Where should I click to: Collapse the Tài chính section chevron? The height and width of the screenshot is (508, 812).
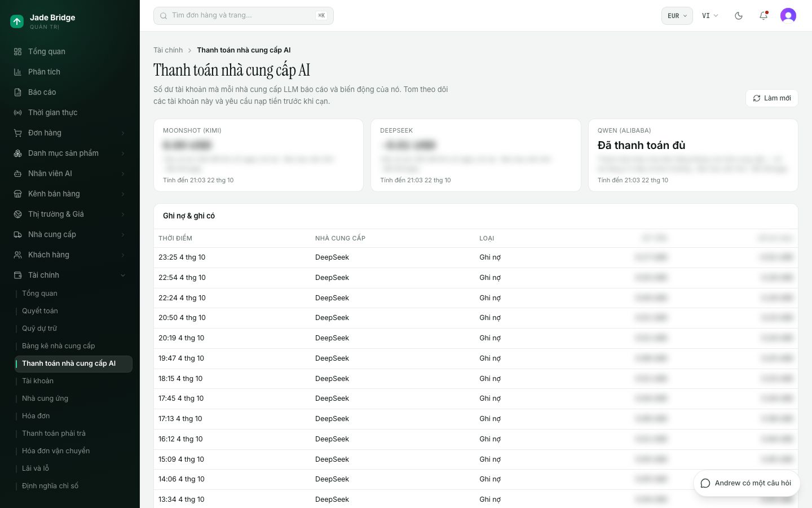pyautogui.click(x=123, y=275)
